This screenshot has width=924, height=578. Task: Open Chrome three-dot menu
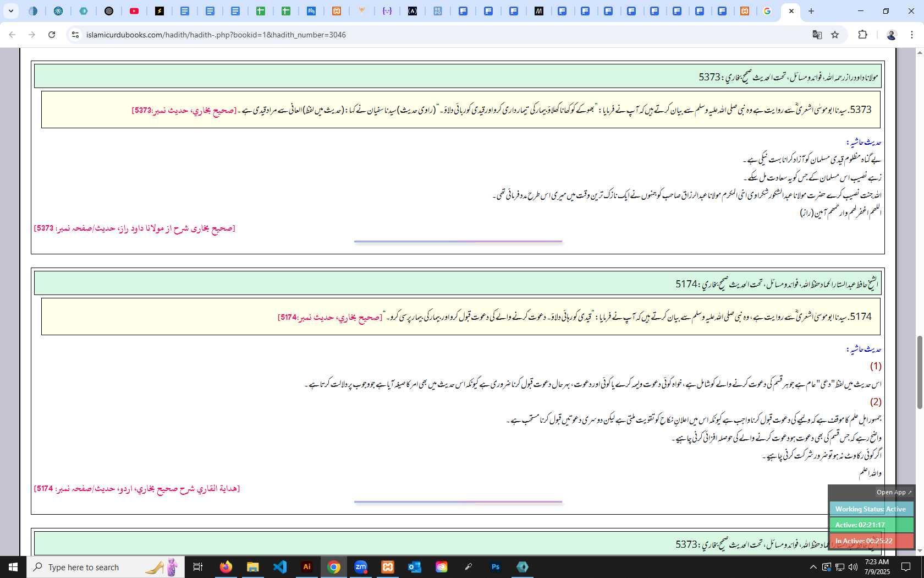(912, 35)
